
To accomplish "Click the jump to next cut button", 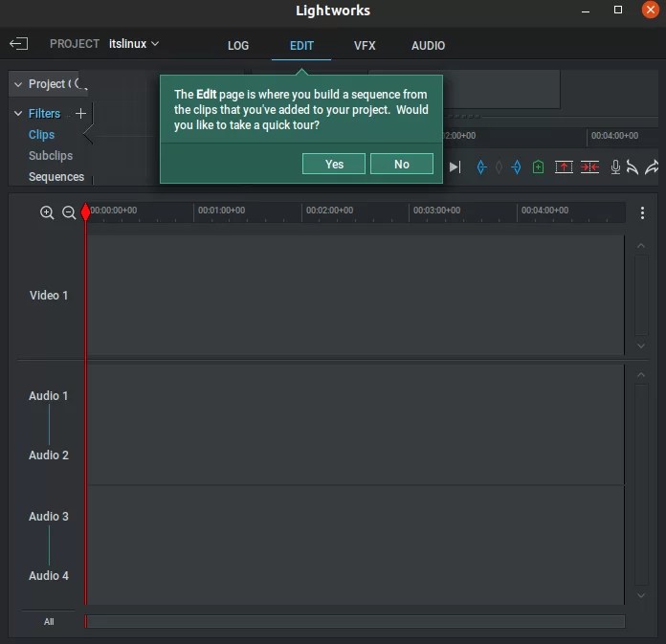I will click(455, 167).
